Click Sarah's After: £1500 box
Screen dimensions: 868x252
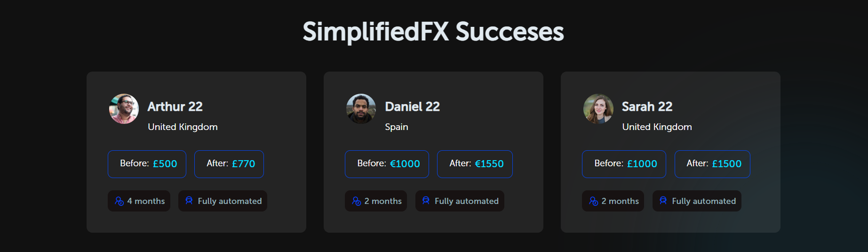(x=712, y=164)
